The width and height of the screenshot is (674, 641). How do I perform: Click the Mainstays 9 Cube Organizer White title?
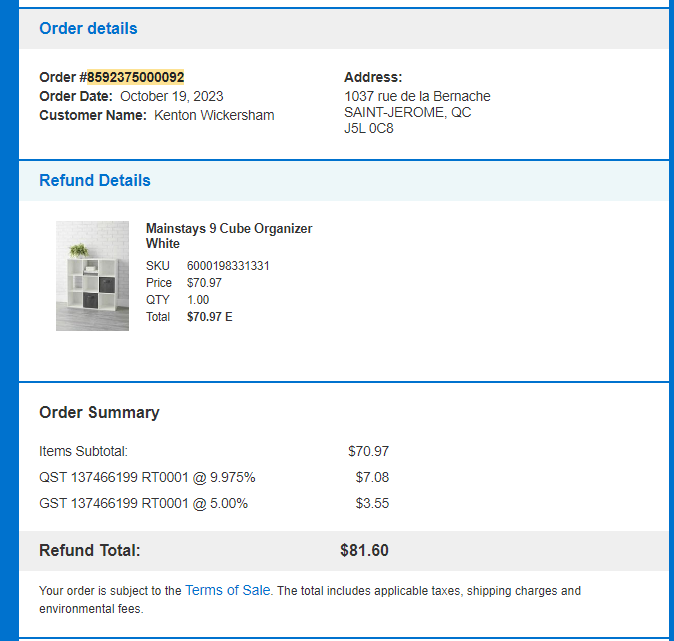pyautogui.click(x=229, y=236)
